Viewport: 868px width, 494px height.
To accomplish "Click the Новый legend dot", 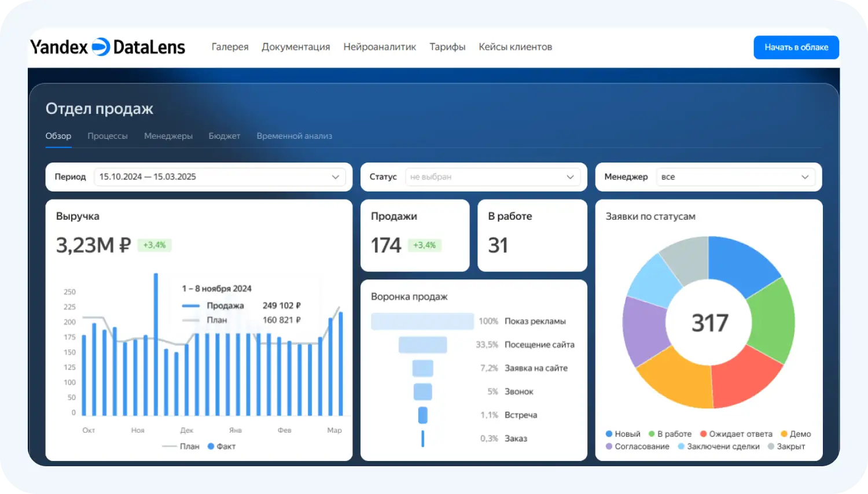I will coord(609,434).
